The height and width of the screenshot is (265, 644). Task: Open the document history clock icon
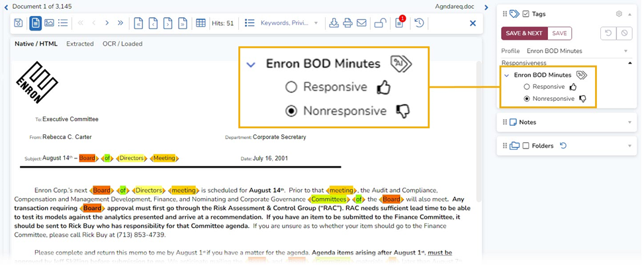pyautogui.click(x=419, y=23)
